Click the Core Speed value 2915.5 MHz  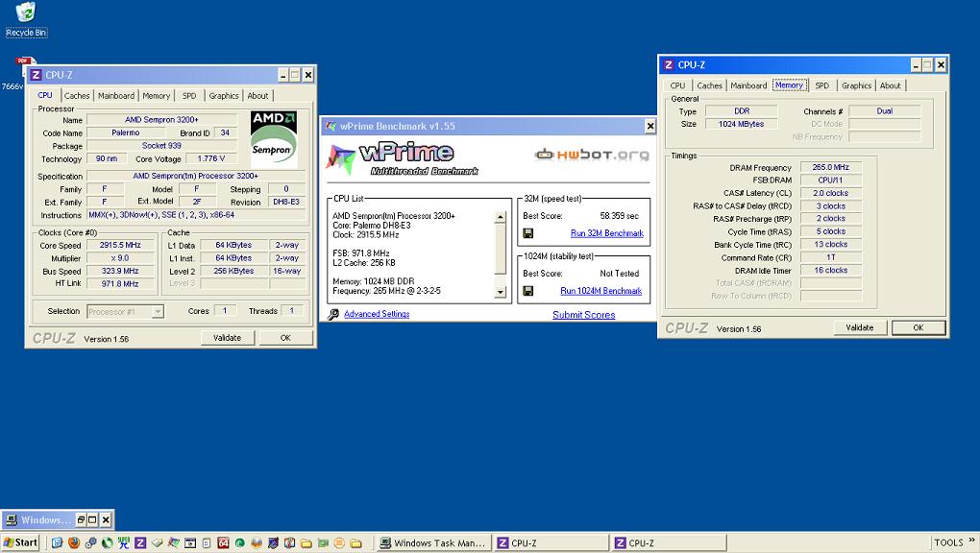click(x=121, y=245)
